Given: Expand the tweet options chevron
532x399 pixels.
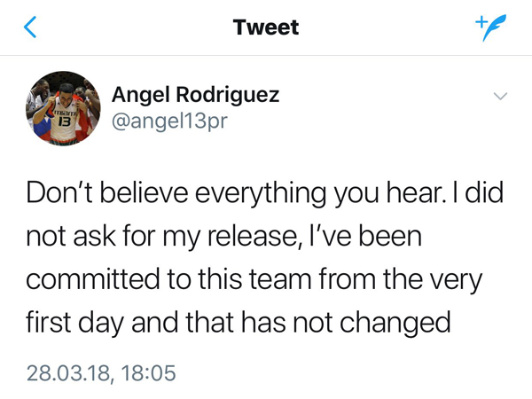Looking at the screenshot, I should tap(500, 96).
